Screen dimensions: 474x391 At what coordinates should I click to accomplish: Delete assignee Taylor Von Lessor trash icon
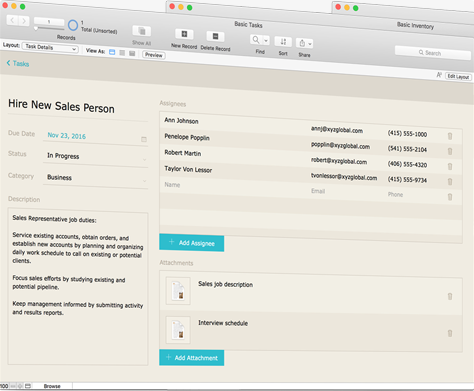tap(450, 182)
